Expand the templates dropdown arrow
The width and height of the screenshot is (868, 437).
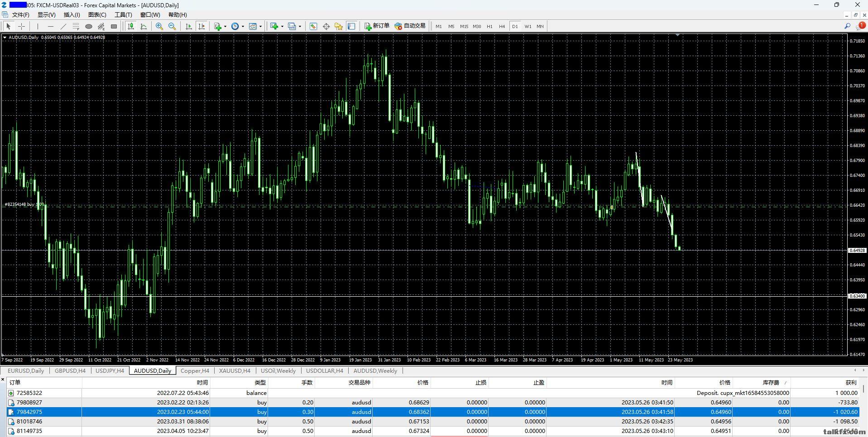260,26
